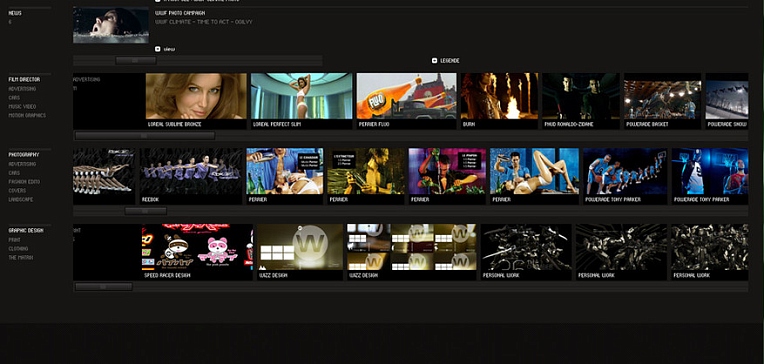
Task: Open the WWF Photo Campaign thumbnail
Action: click(x=111, y=25)
